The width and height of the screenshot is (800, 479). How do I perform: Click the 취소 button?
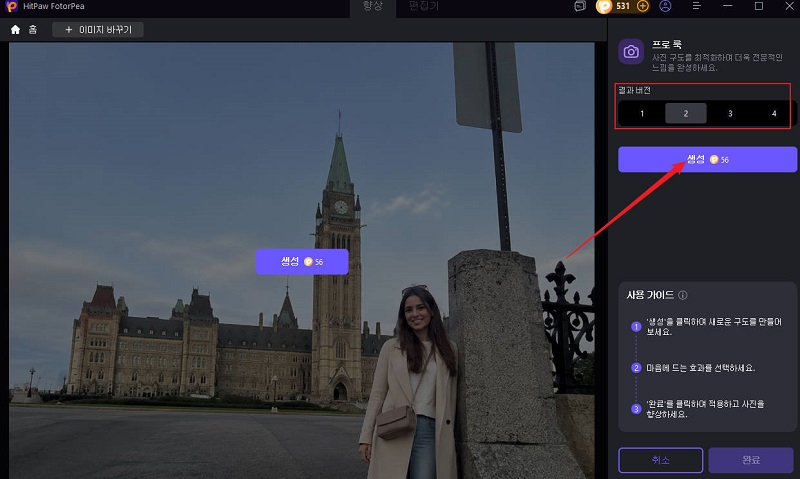(x=661, y=460)
